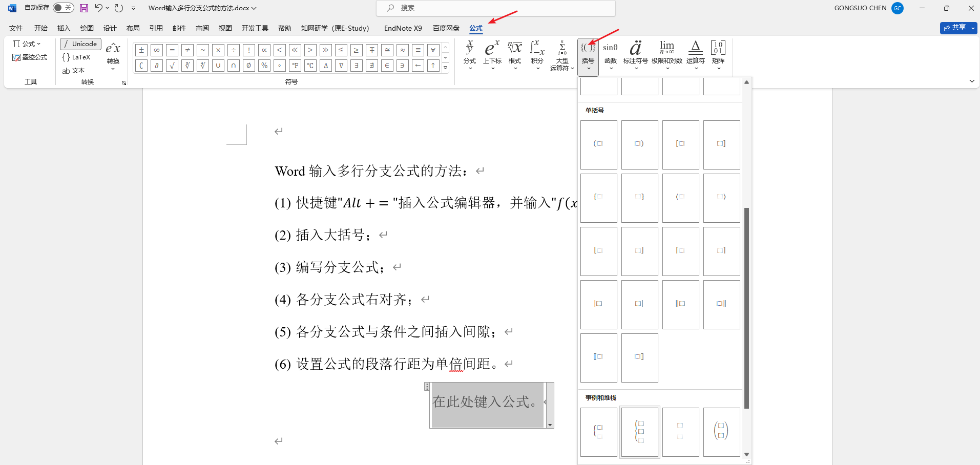Screen dimensions: 980x465
Task: Open the 函数 function dropdown
Action: point(611,55)
